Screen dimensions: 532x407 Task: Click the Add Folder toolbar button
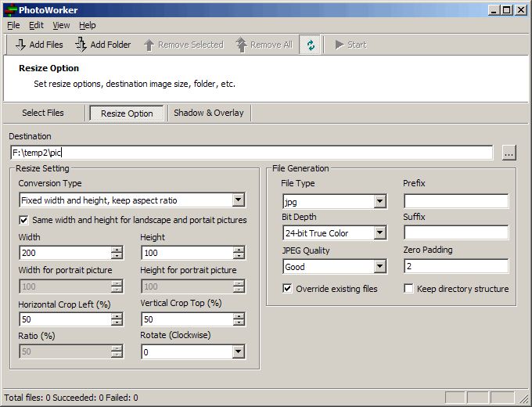pyautogui.click(x=102, y=45)
